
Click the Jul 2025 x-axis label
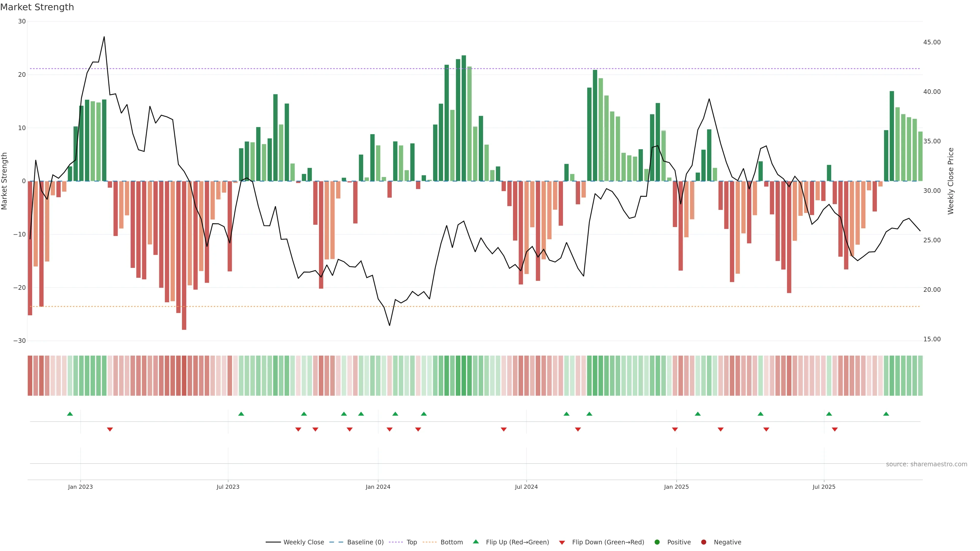(x=824, y=487)
